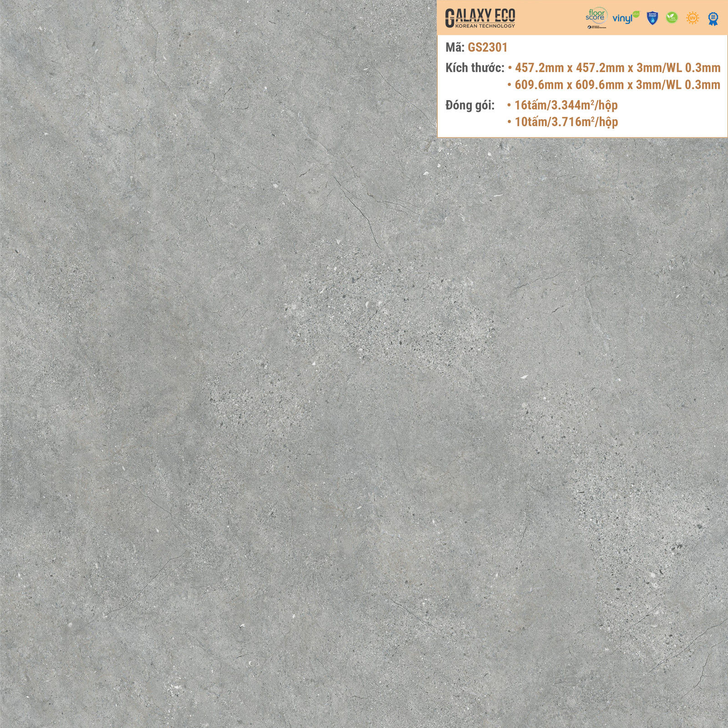Choose the 16tấm/3.344m² packaging line

(566, 106)
